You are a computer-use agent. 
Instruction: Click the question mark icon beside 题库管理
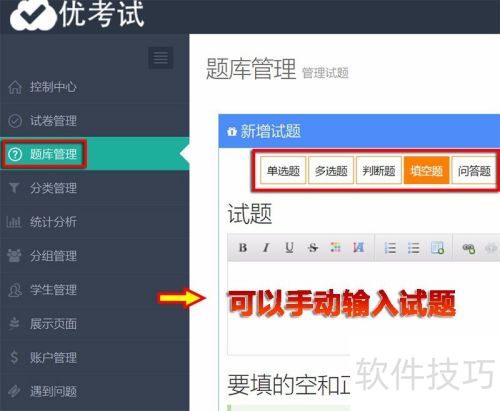(x=15, y=154)
